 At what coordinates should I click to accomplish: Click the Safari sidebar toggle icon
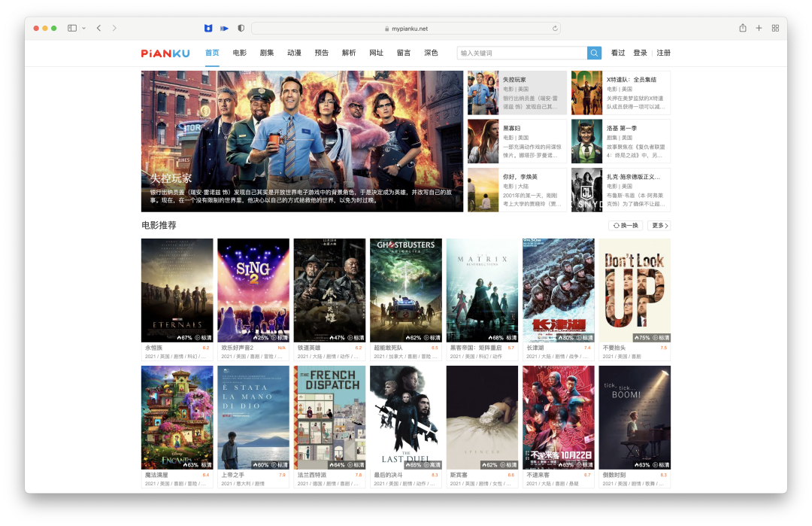[72, 28]
